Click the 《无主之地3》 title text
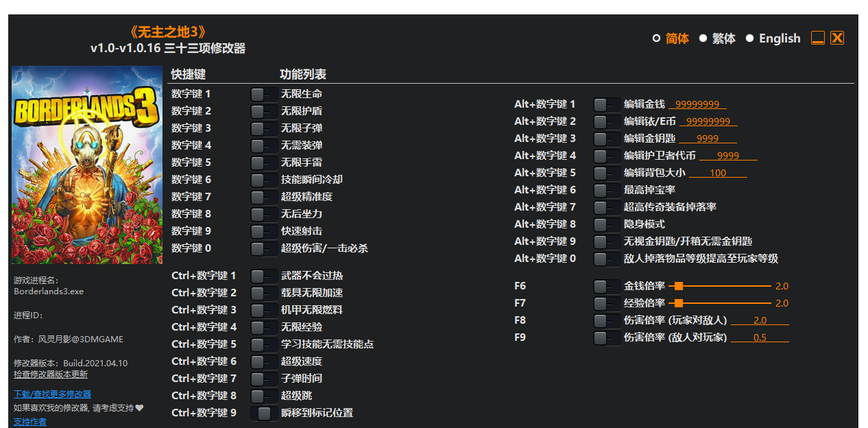Viewport: 868px width, 428px height. click(168, 32)
